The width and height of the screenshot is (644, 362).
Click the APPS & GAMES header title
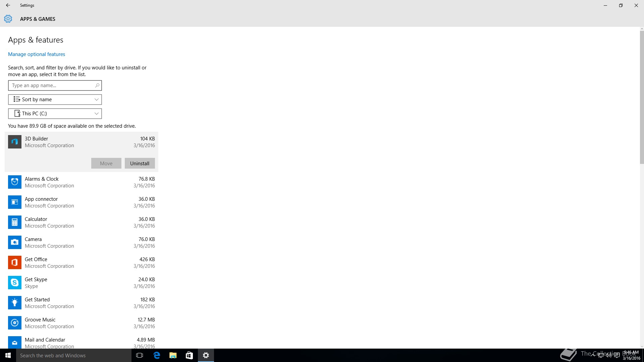click(x=38, y=19)
